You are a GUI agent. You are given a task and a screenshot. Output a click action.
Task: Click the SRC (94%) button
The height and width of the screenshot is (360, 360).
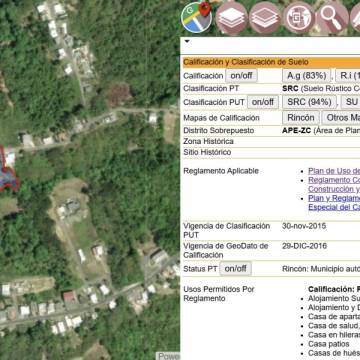[309, 102]
